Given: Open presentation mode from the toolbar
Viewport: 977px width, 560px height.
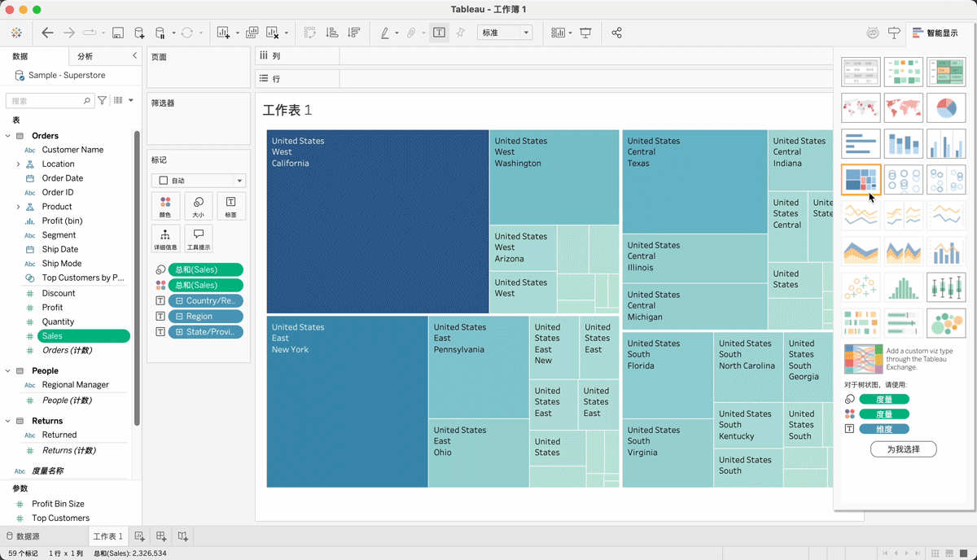Looking at the screenshot, I should pyautogui.click(x=585, y=33).
